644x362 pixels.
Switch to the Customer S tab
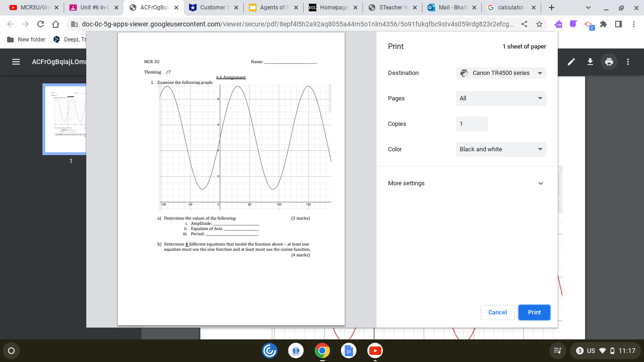coord(213,8)
